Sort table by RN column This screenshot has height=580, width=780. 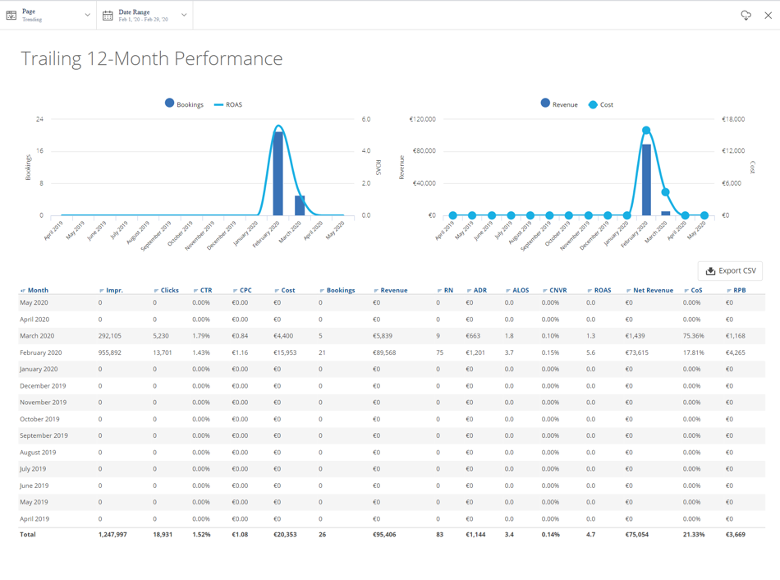click(445, 290)
